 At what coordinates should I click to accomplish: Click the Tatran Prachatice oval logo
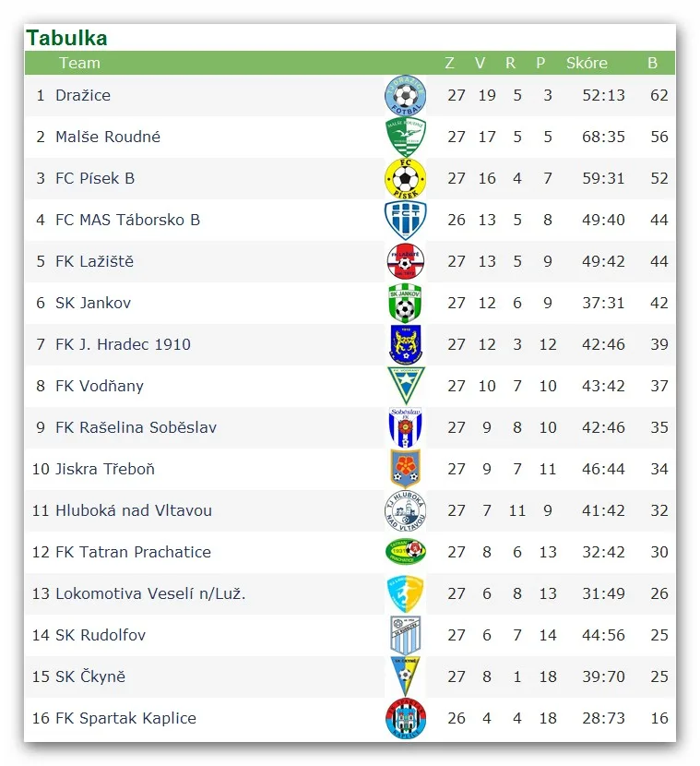pyautogui.click(x=405, y=552)
